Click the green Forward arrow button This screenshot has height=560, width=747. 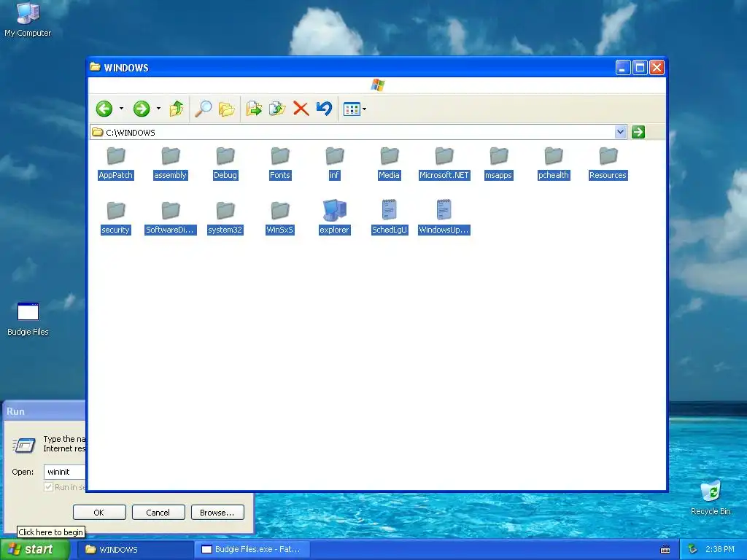tap(141, 109)
